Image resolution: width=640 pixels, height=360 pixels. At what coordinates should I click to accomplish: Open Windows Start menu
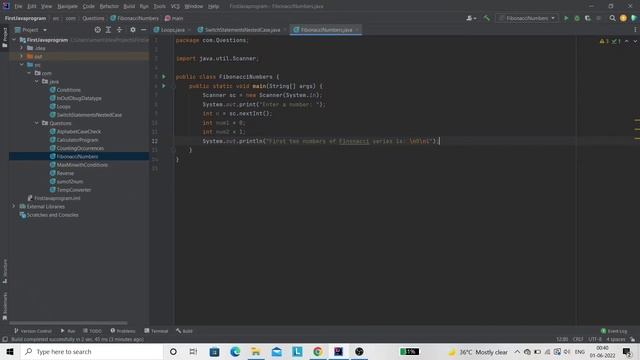pos(10,351)
